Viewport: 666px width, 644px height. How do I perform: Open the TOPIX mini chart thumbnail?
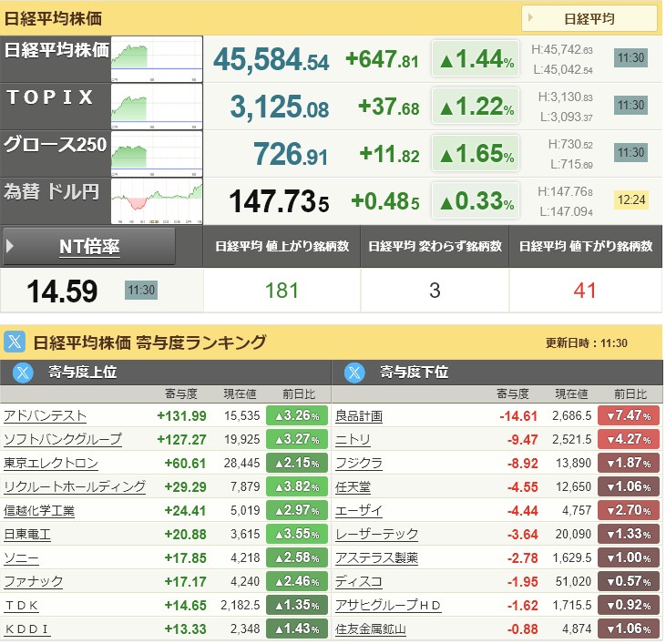pyautogui.click(x=156, y=106)
